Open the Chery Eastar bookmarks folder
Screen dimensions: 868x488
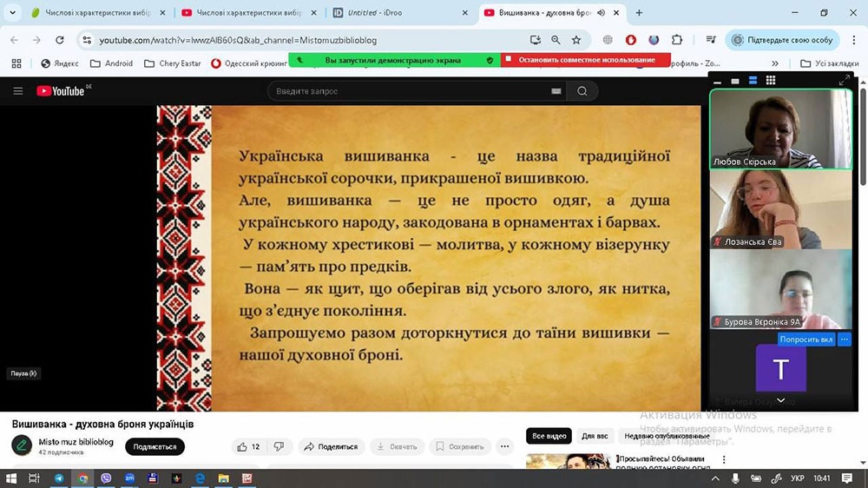point(172,63)
